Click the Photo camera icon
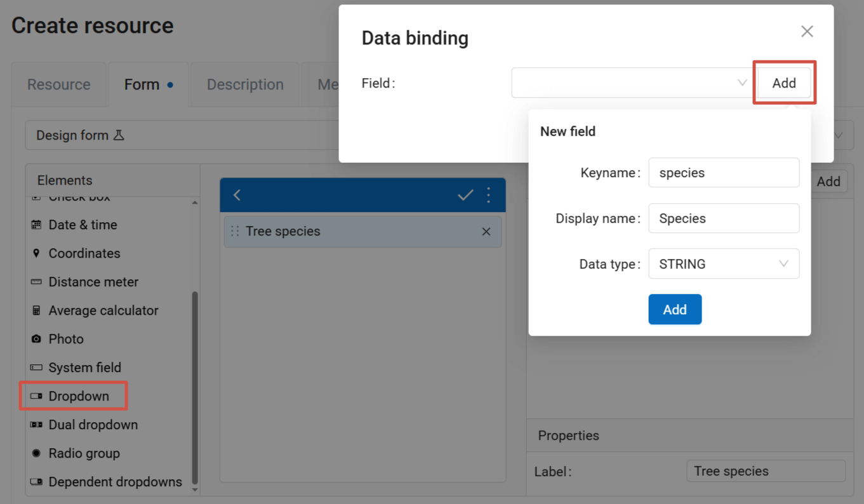This screenshot has height=504, width=864. tap(36, 339)
